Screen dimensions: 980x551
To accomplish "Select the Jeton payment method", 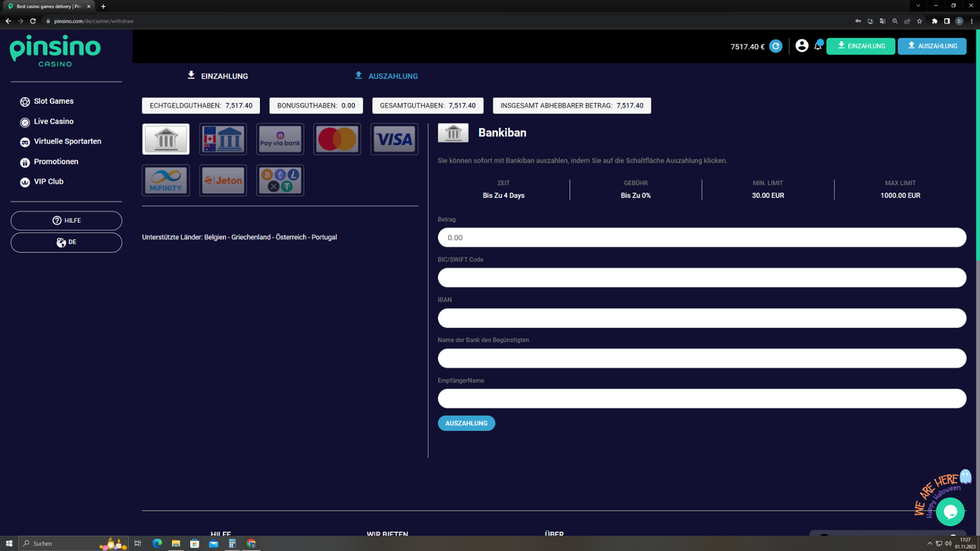I will tap(223, 181).
